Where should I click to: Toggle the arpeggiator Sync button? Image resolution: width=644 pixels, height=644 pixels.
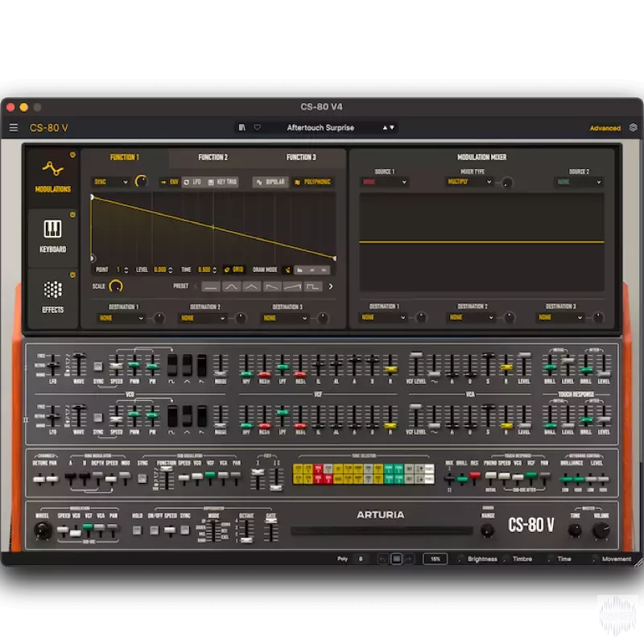(x=185, y=530)
